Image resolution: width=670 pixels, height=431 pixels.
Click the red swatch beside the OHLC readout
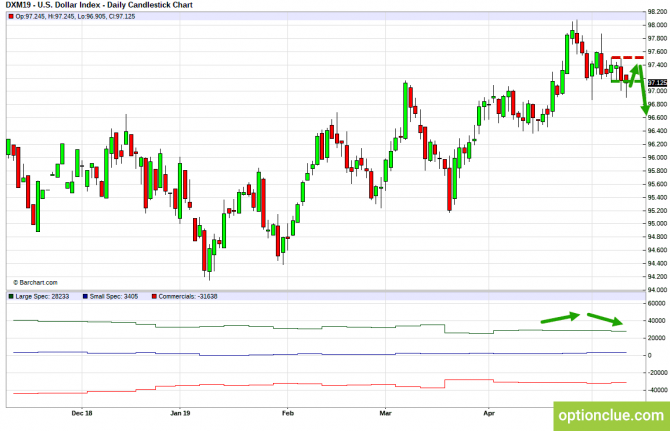tap(11, 17)
